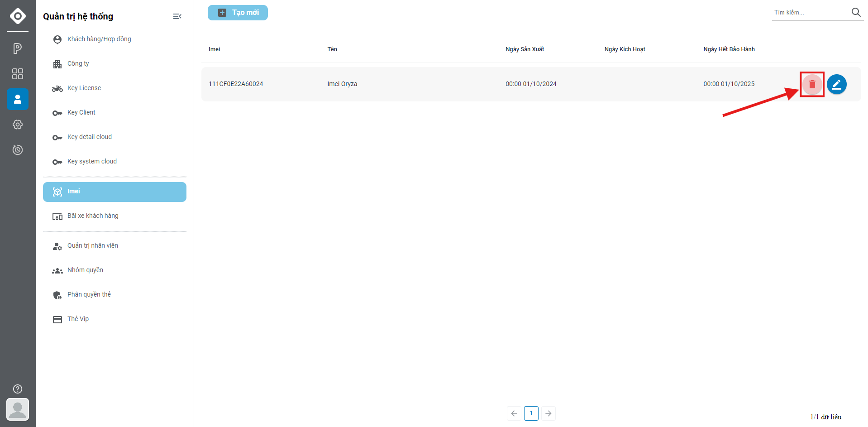Screen dimensions: 868x427
Task: Open Phân quyền thẻ menu item
Action: click(114, 295)
